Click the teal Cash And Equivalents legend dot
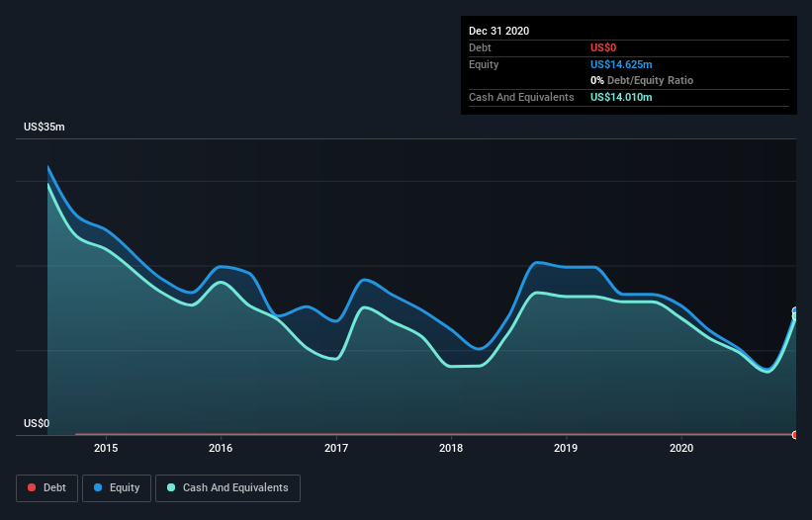The width and height of the screenshot is (812, 520). pyautogui.click(x=171, y=487)
